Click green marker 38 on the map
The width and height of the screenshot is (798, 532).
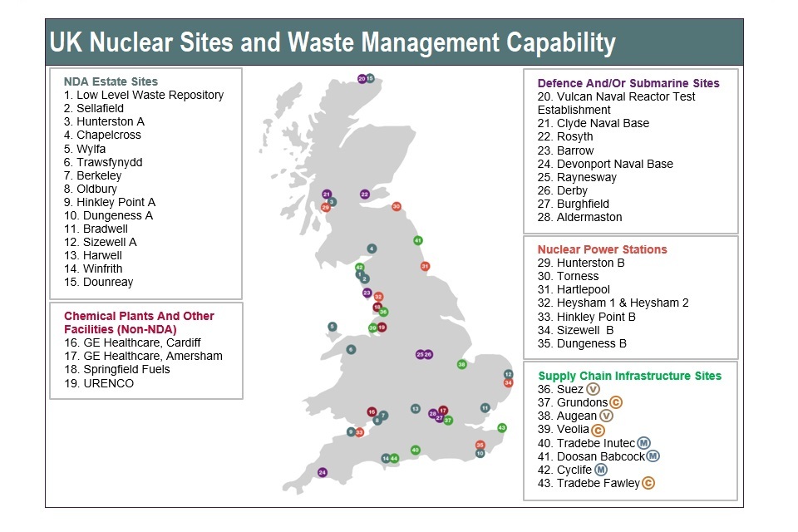click(461, 364)
